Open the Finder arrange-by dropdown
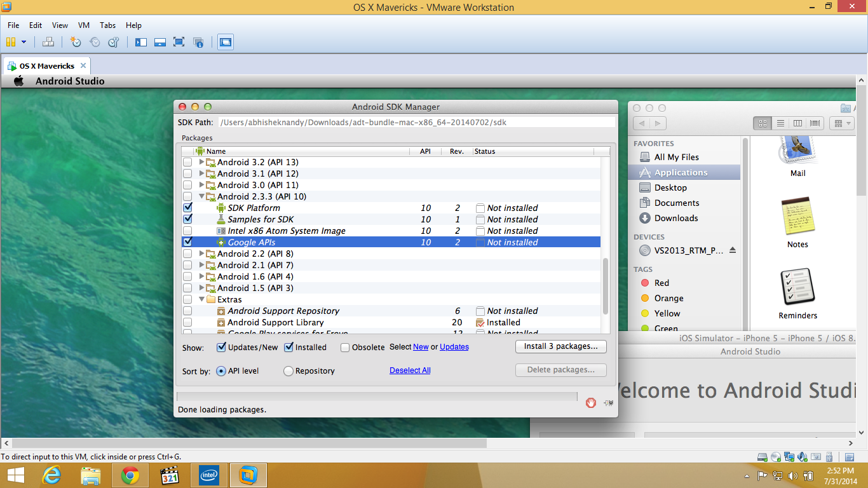The height and width of the screenshot is (488, 868). click(841, 123)
